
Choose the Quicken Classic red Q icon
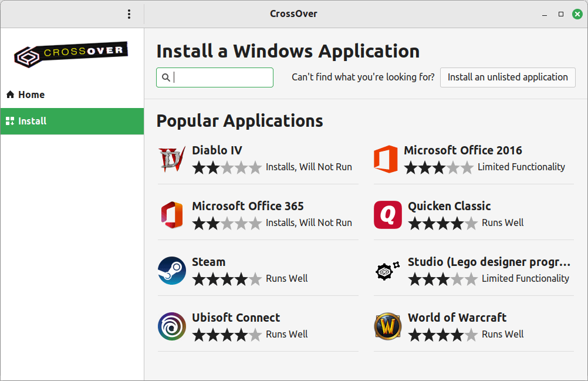388,215
